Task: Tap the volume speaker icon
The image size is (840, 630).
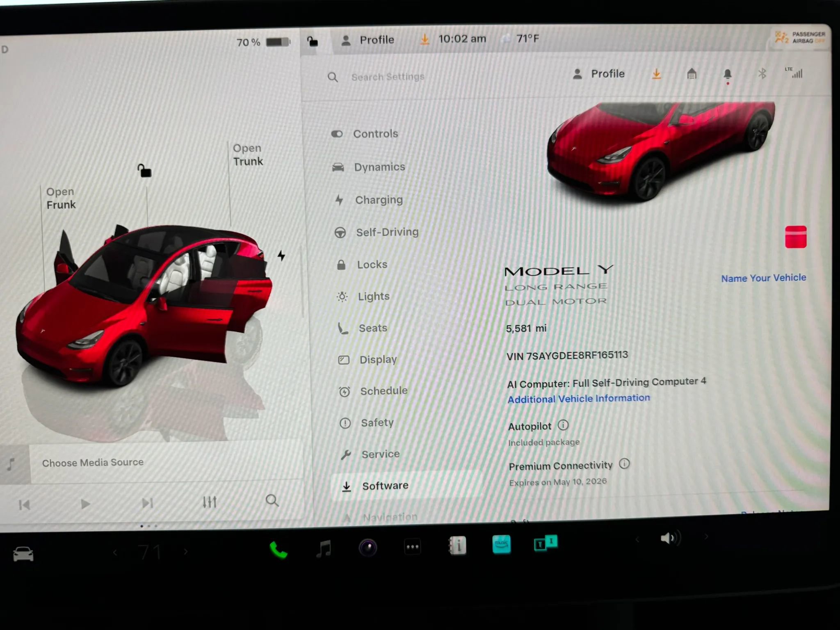Action: (670, 538)
